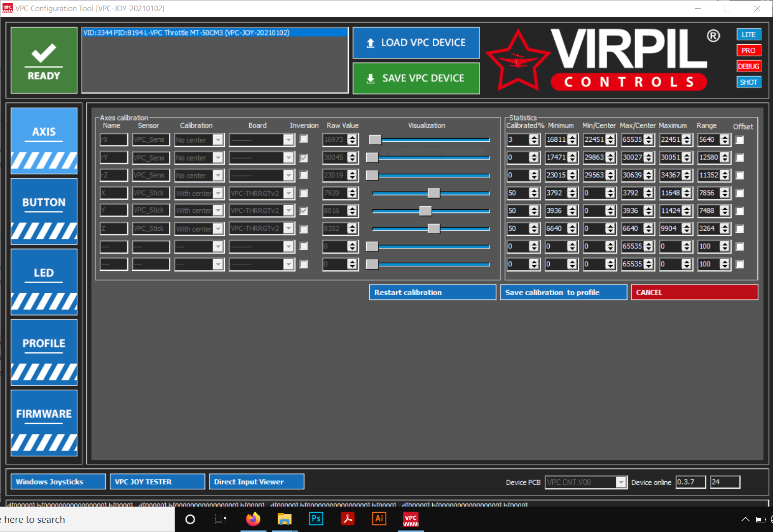Toggle inversion checkbox for Z axis
Viewport: 773px width, 532px height.
pos(304,229)
